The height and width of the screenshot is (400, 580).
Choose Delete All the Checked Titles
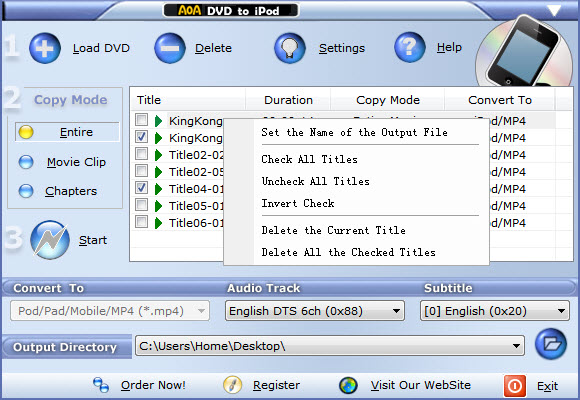[348, 252]
